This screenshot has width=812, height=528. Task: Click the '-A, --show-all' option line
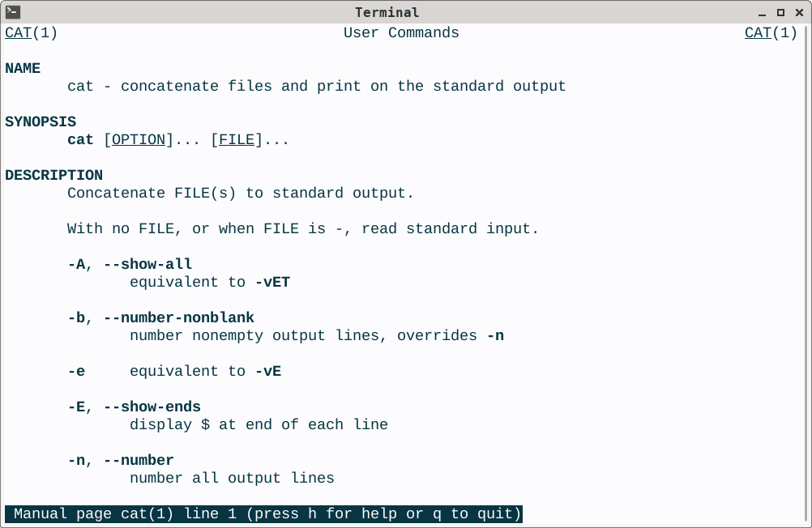130,264
